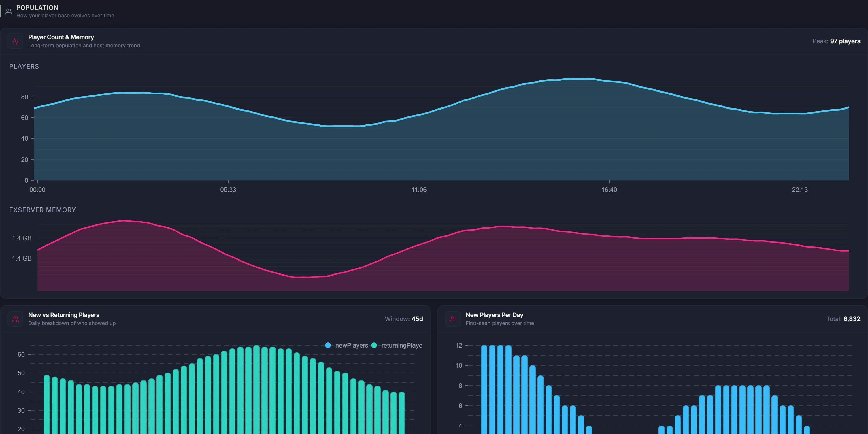Click the New Players Per Day title
868x434 pixels.
(x=494, y=315)
